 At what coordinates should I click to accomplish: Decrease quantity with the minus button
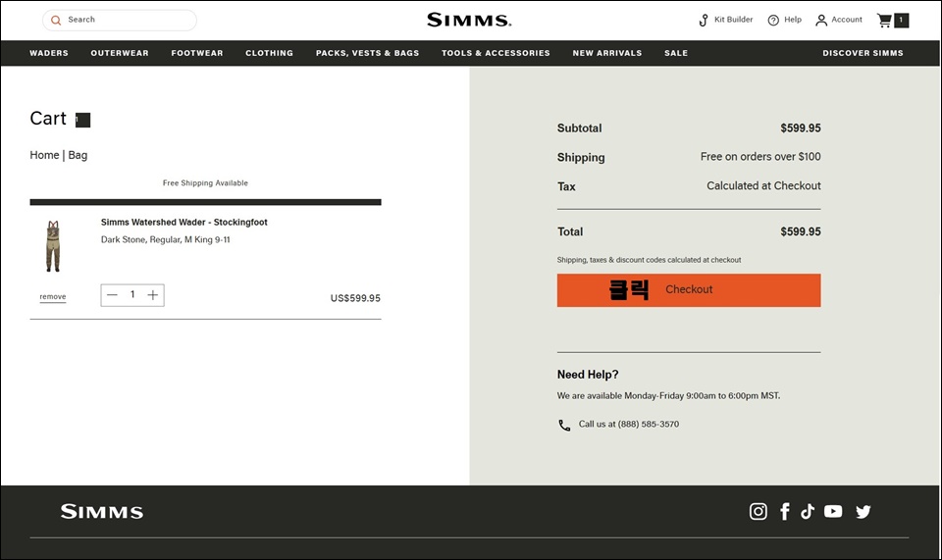coord(112,294)
